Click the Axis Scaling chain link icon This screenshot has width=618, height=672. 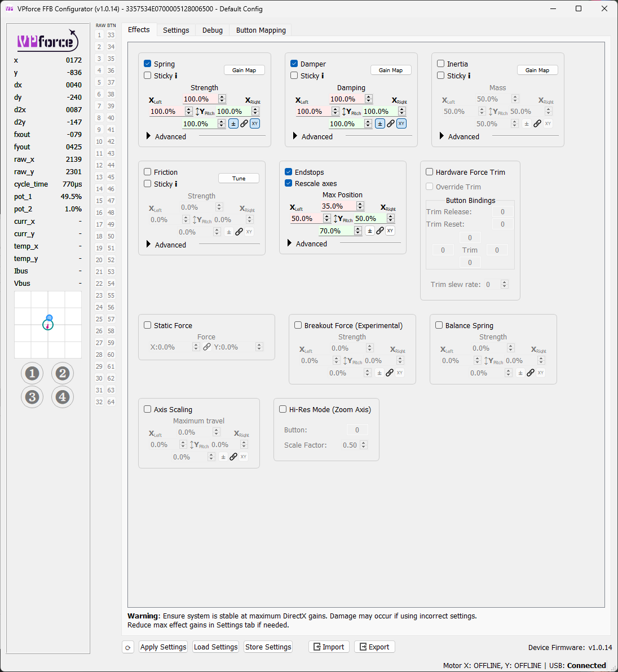pos(233,457)
